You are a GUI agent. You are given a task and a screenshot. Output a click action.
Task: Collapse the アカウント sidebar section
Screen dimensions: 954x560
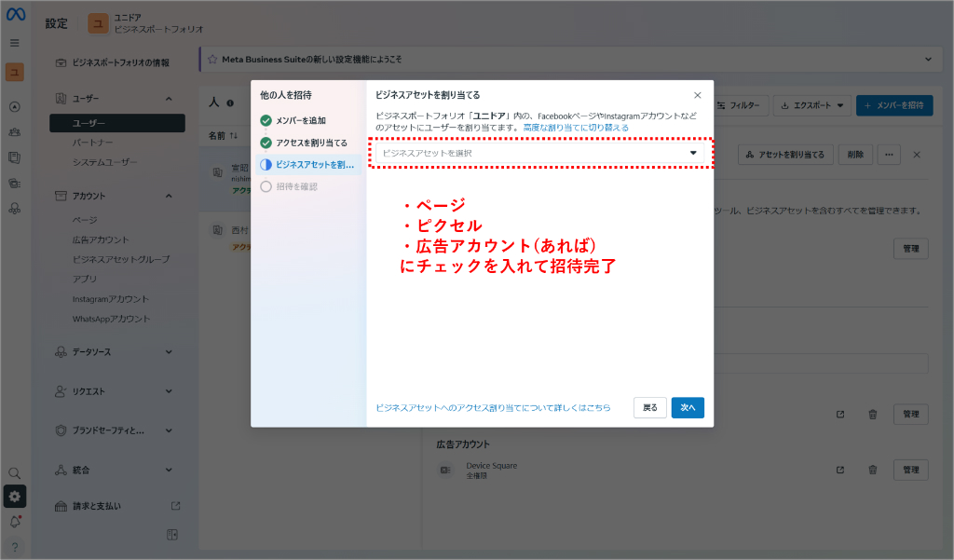(169, 196)
